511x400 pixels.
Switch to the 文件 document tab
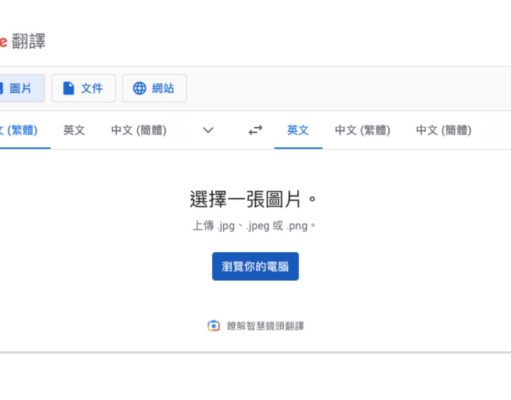pyautogui.click(x=83, y=88)
